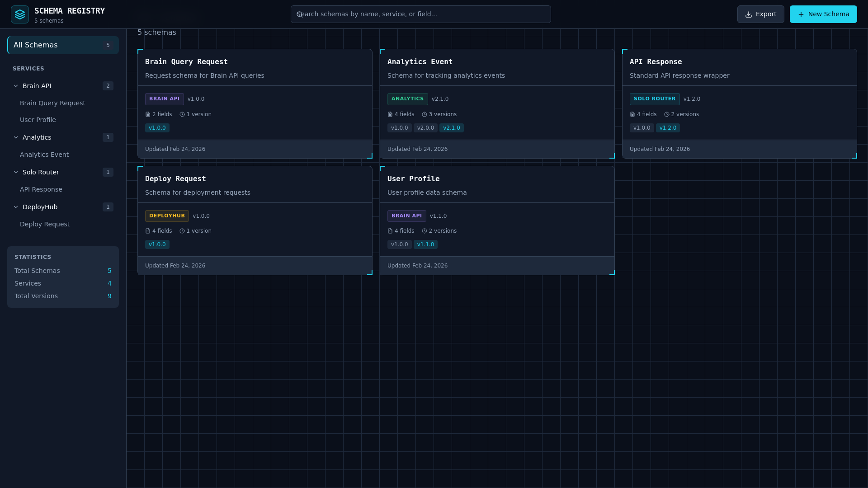
Task: Open the API Response card title
Action: click(656, 62)
